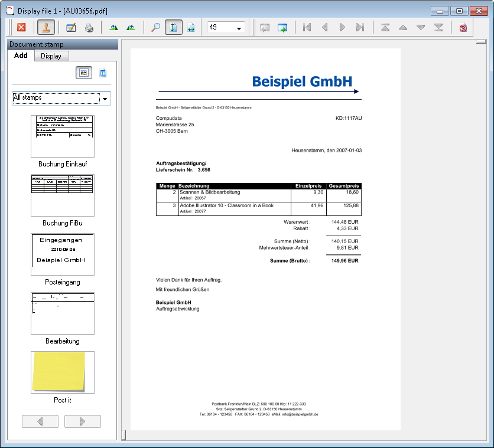Click 'Summe (Brutto) :' label
The height and width of the screenshot is (448, 494).
pos(290,260)
